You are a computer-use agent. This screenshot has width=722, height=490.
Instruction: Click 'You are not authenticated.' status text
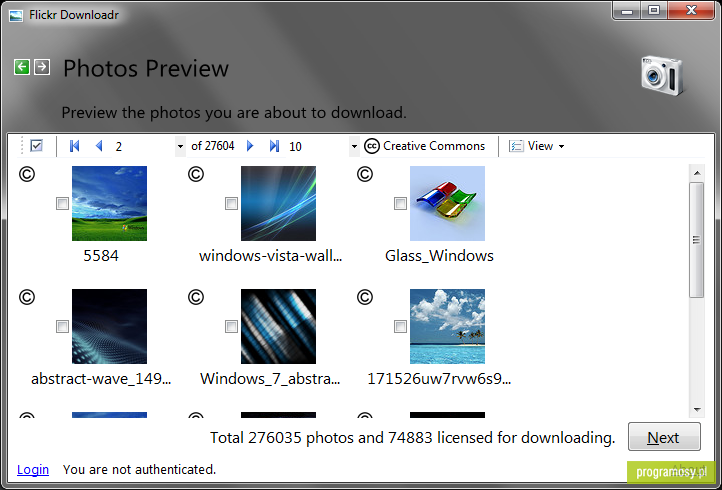140,469
